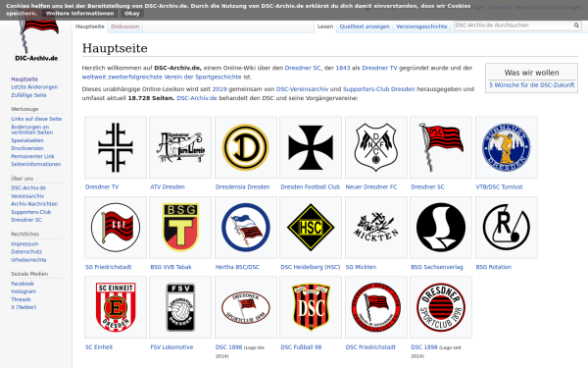Open the Versionsgeschichte tab

pos(421,26)
